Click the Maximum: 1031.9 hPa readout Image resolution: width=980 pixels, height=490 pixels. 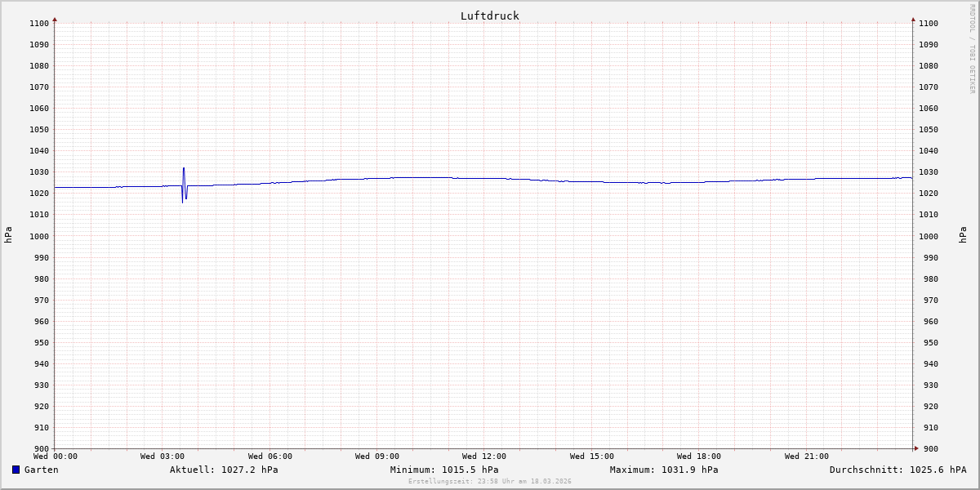(664, 470)
